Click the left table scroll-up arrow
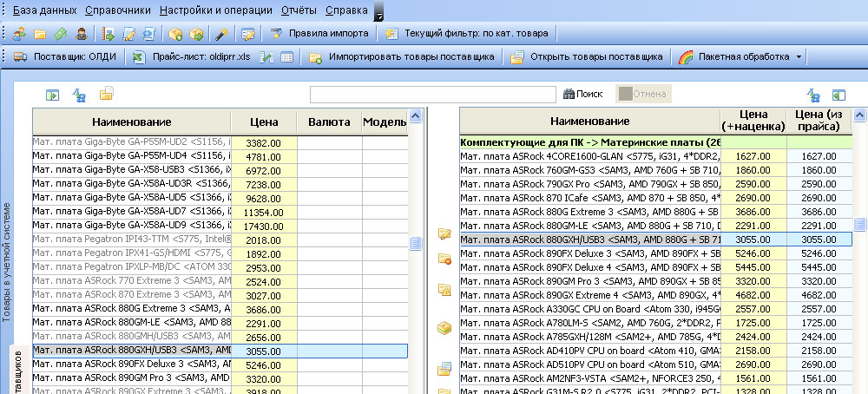Screen dimensions: 868x394 (x=416, y=115)
